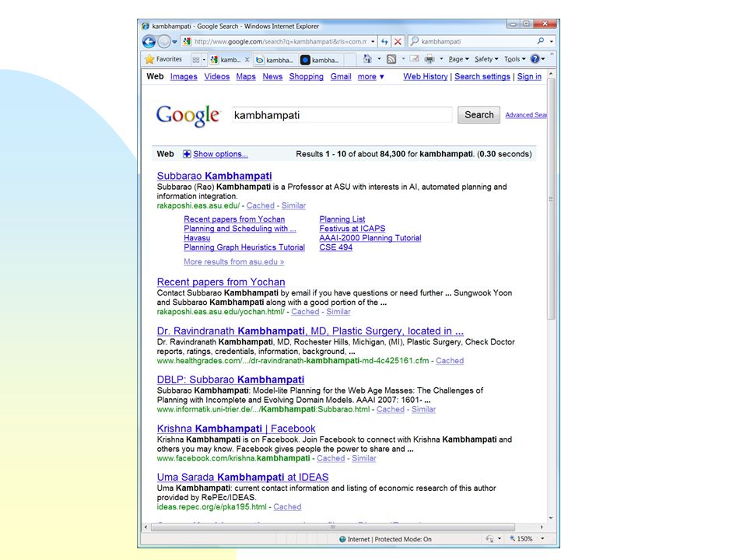Click the Videos link
Viewport: 747px width, 560px height.
217,77
